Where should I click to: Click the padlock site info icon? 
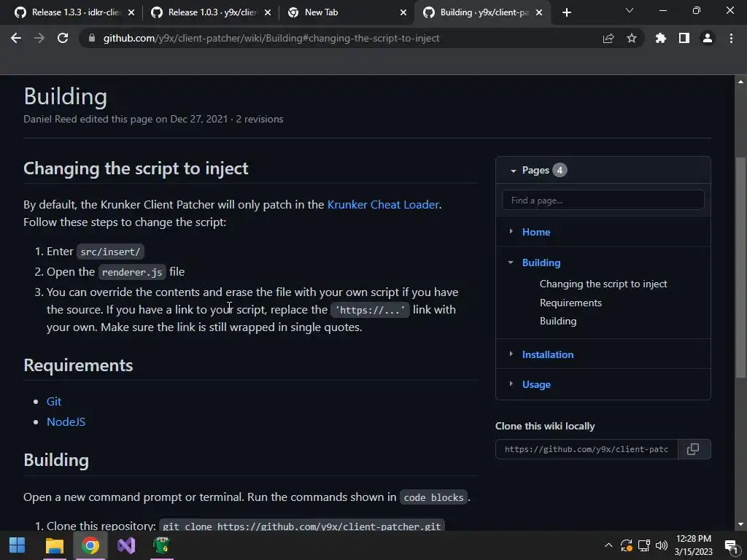click(91, 38)
